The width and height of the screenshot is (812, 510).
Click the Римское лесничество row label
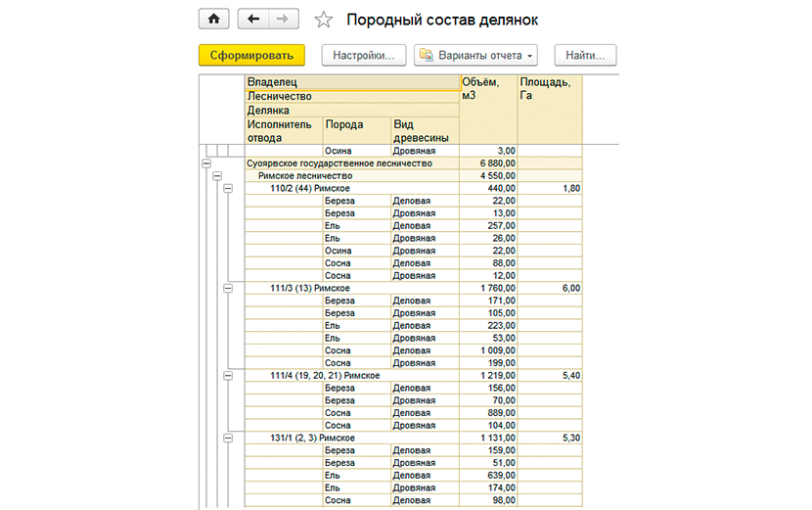point(305,175)
